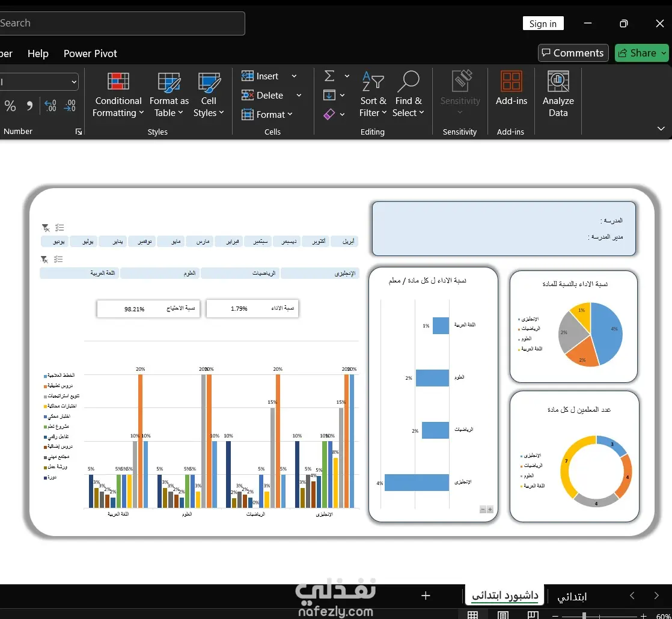Clear filter on the month slicer
The height and width of the screenshot is (619, 672).
(x=46, y=228)
